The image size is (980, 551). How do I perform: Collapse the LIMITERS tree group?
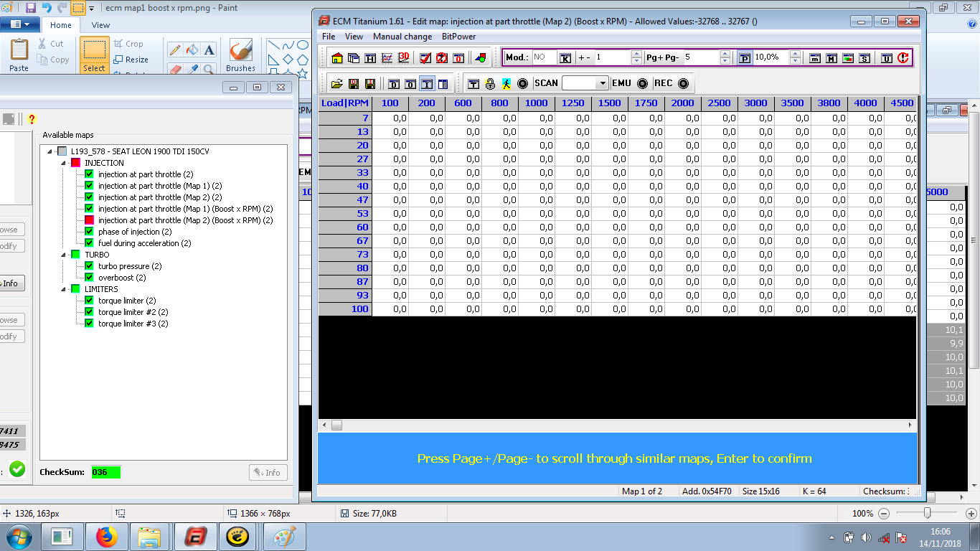pyautogui.click(x=64, y=289)
